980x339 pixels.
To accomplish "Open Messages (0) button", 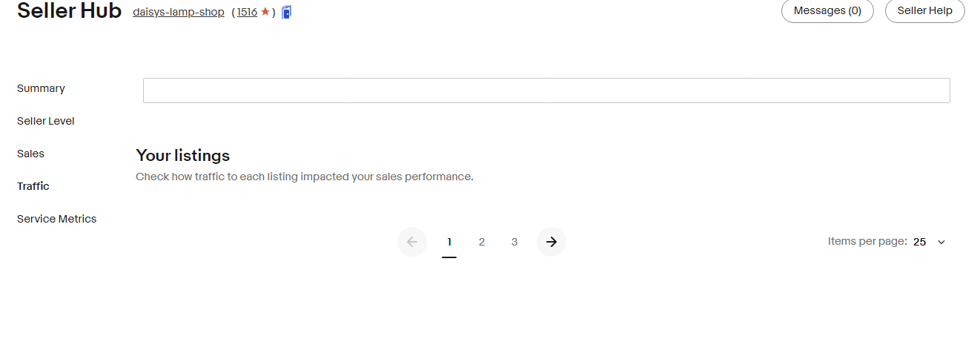I will [827, 11].
